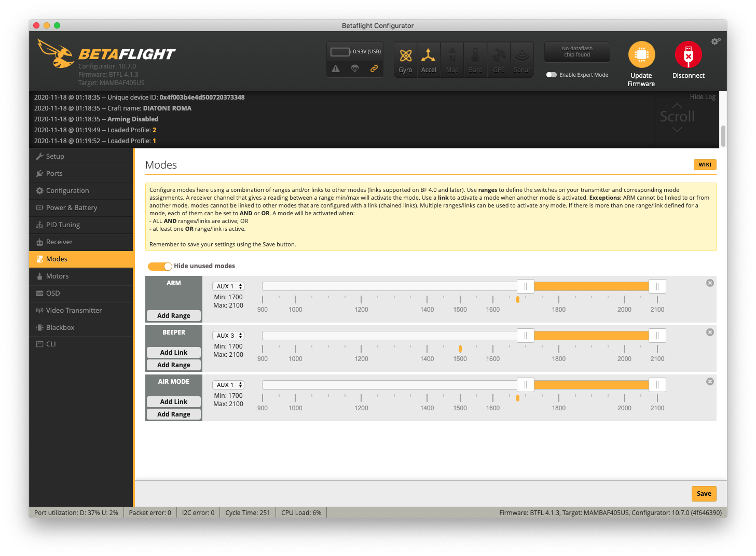Click the Mag sensor icon
Screen dimensions: 756x556
tap(452, 60)
